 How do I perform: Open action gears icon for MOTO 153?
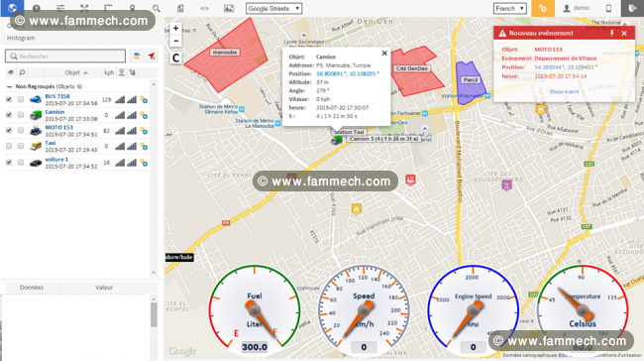[x=144, y=131]
